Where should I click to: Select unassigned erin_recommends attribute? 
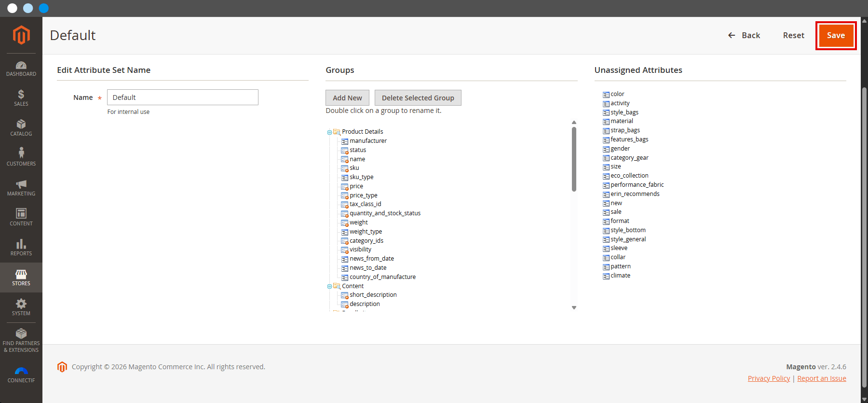tap(635, 194)
